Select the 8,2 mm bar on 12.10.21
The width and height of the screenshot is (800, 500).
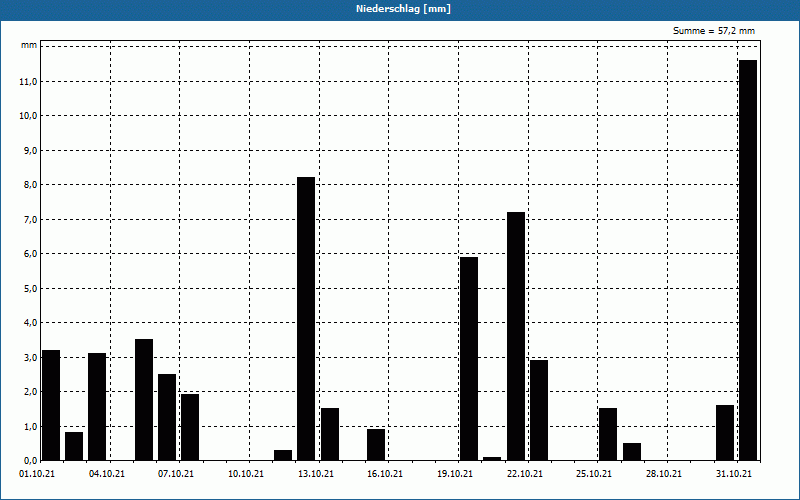(x=306, y=319)
